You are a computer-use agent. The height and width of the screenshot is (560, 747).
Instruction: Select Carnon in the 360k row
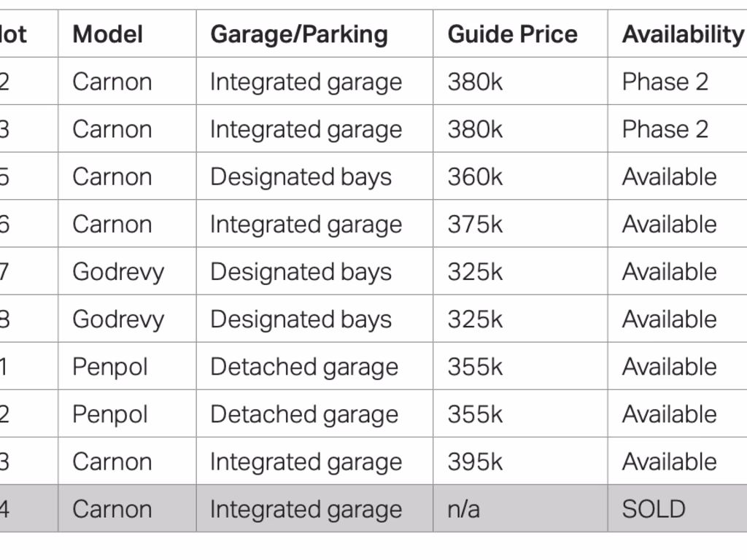click(112, 177)
